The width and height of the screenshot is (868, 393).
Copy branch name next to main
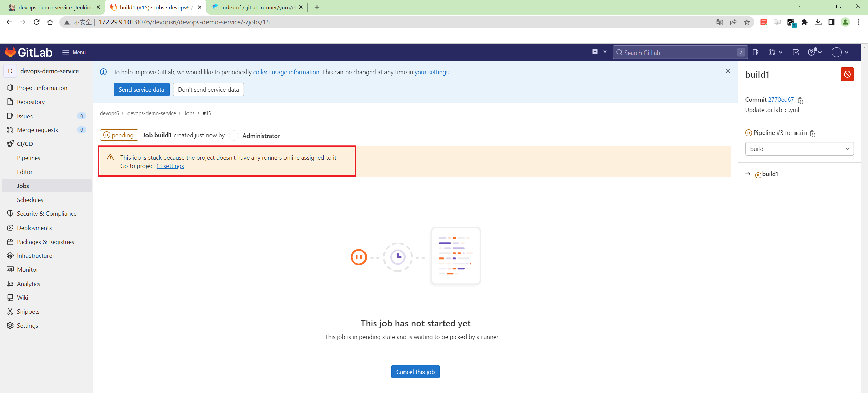(x=813, y=133)
